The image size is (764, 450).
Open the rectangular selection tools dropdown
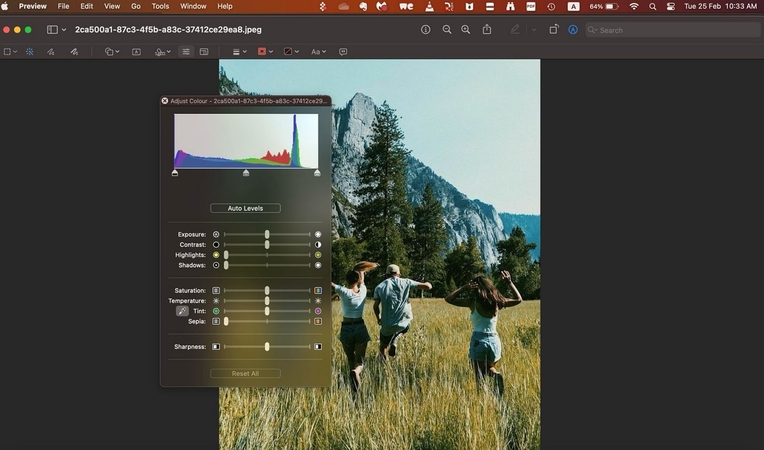pyautogui.click(x=10, y=52)
